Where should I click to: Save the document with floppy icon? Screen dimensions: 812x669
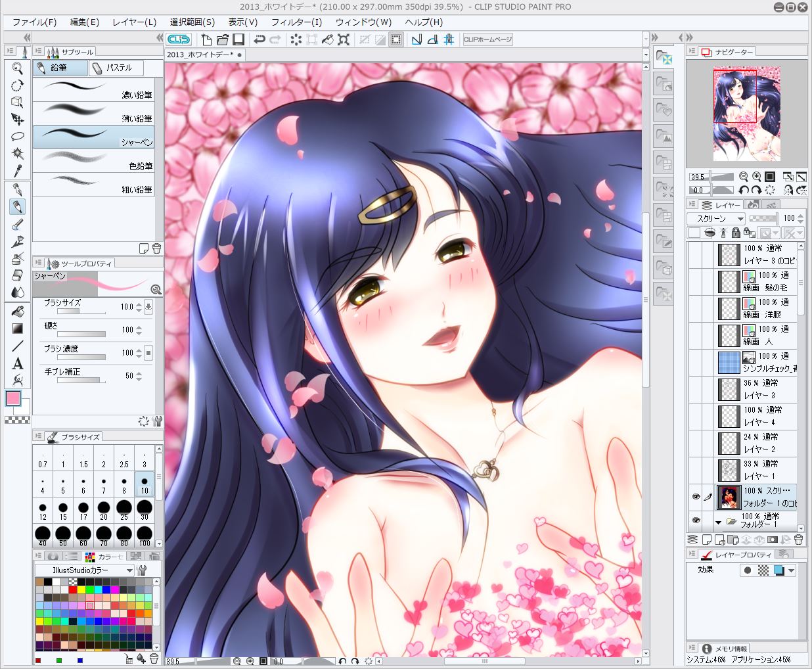pos(238,39)
